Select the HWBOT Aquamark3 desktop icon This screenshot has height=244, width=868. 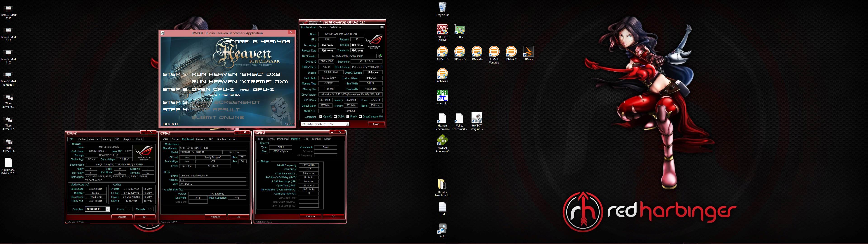click(x=442, y=144)
